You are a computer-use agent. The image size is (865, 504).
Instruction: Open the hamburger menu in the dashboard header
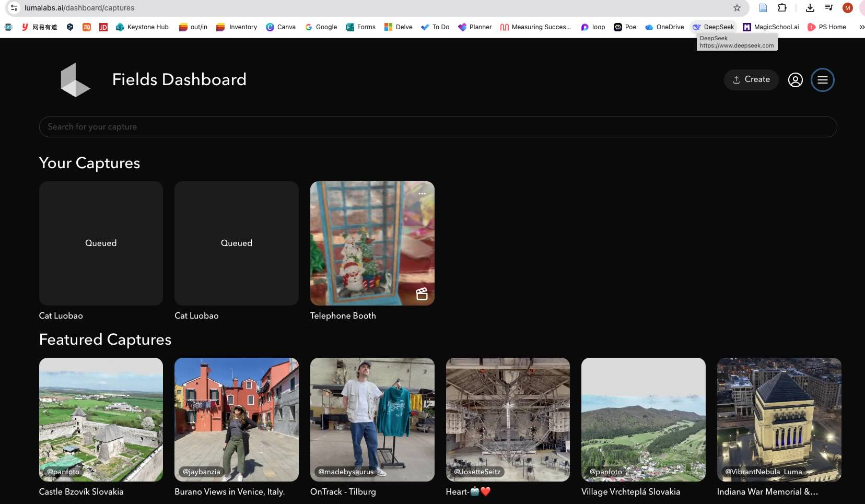coord(822,80)
